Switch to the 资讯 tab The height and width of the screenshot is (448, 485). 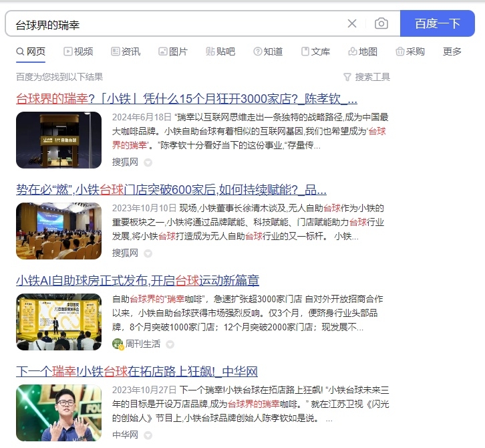point(126,51)
